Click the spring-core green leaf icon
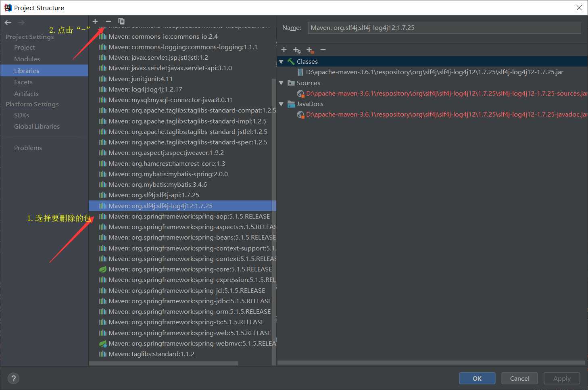Screen dimensions: 588x390 (x=103, y=269)
